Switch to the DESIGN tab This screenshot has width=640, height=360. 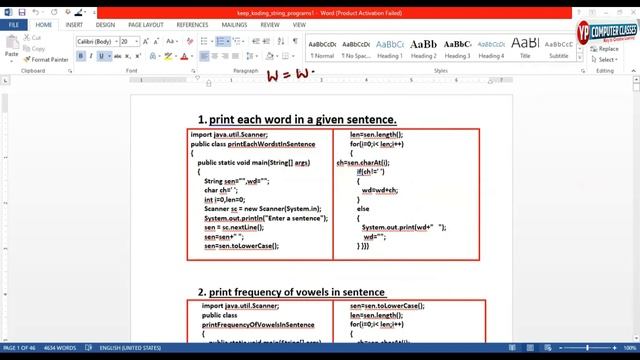click(105, 25)
